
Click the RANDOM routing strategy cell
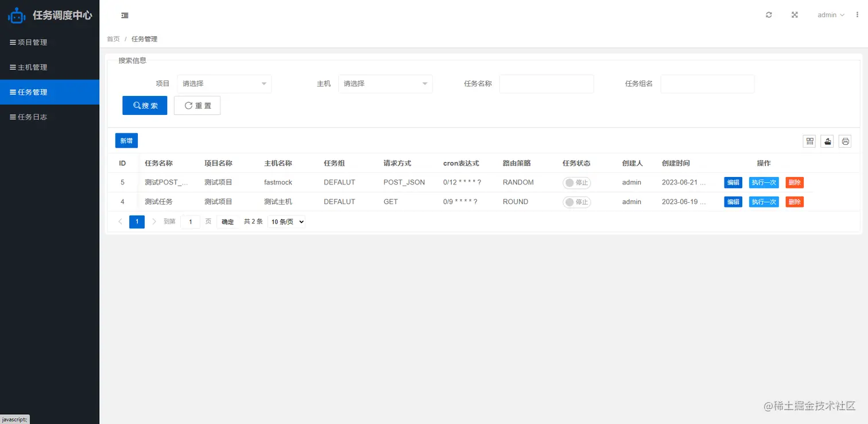(518, 183)
